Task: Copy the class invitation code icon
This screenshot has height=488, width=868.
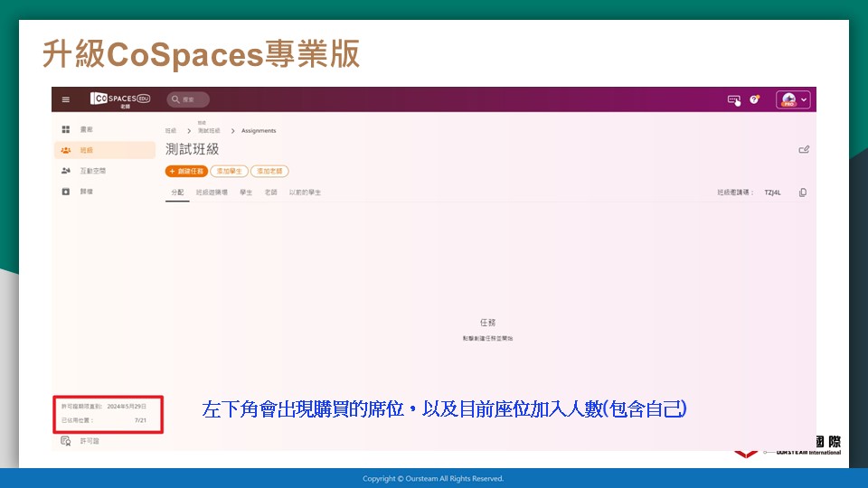Action: [803, 192]
